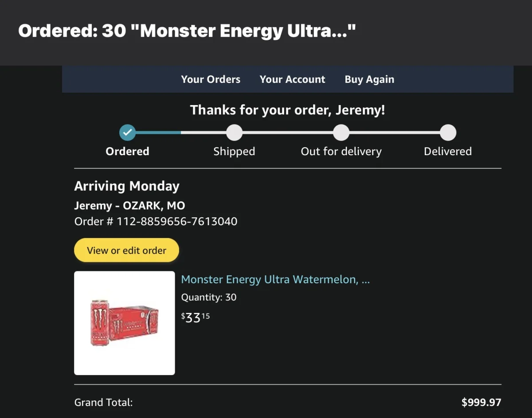Open Monster Energy Ultra Watermelon product link
Viewport: 532px width, 418px height.
(275, 280)
